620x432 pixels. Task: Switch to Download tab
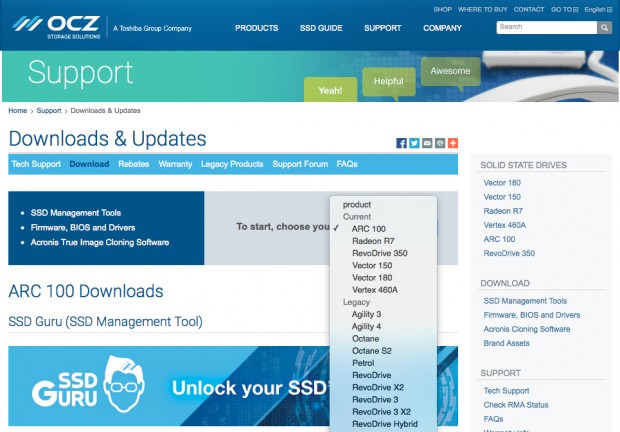click(x=89, y=164)
